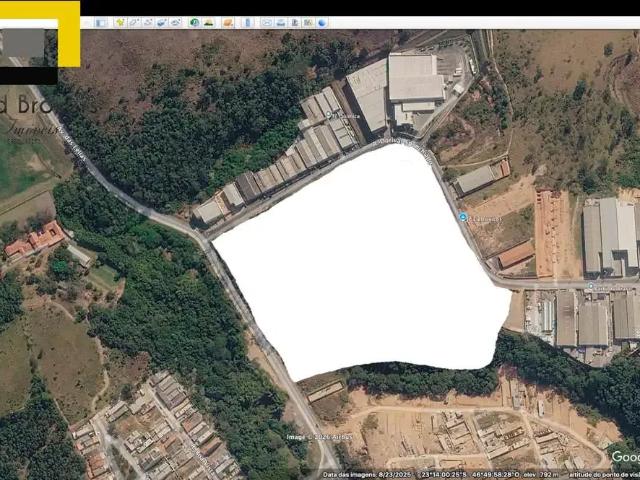Select the Add Polygon tool
640x480 pixels.
coord(134,22)
